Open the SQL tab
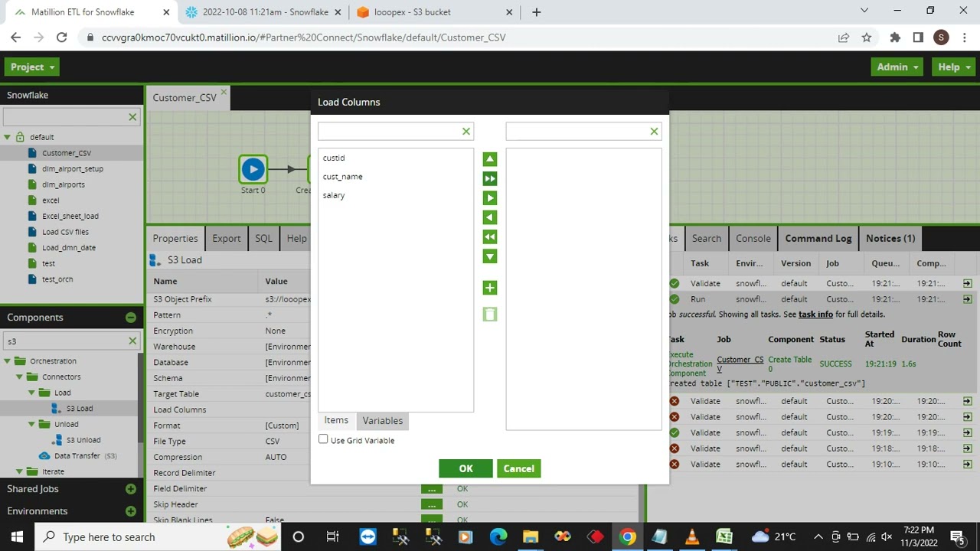Screen dimensions: 980x551 click(x=263, y=239)
